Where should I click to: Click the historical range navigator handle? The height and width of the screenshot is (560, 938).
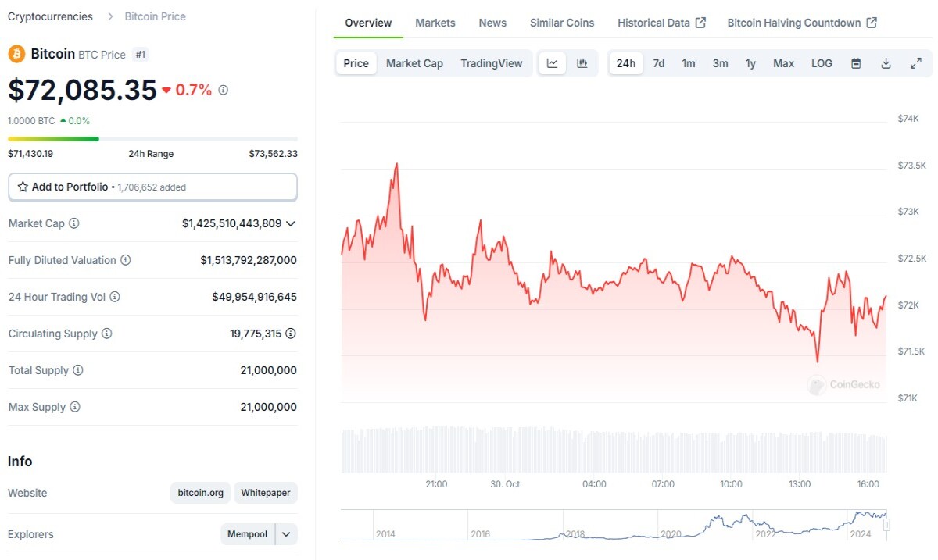coord(886,525)
